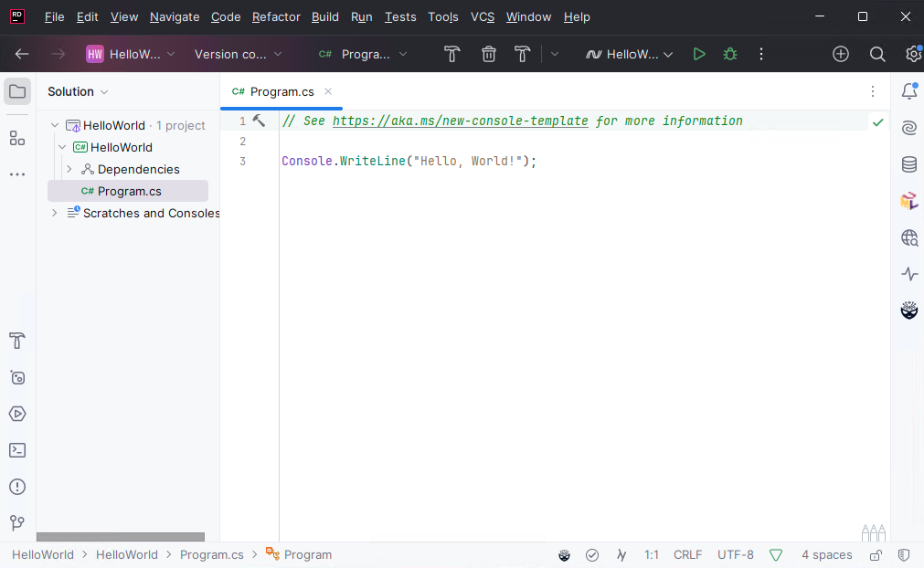Open the Build tool window on left sidebar

(17, 341)
